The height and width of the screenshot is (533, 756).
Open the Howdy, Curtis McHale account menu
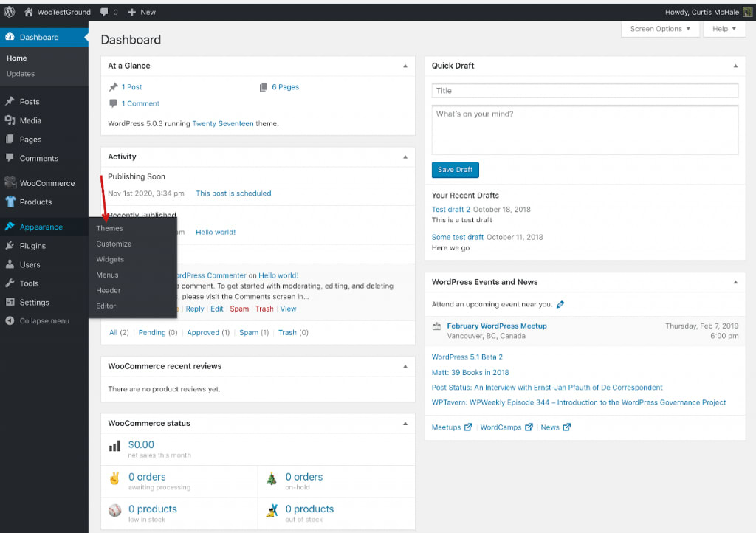tap(708, 12)
